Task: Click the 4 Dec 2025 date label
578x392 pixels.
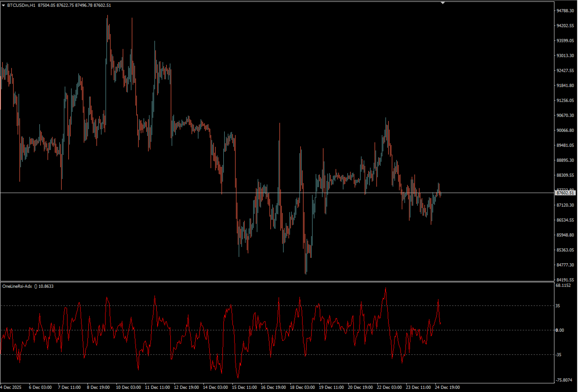Action: pos(10,387)
